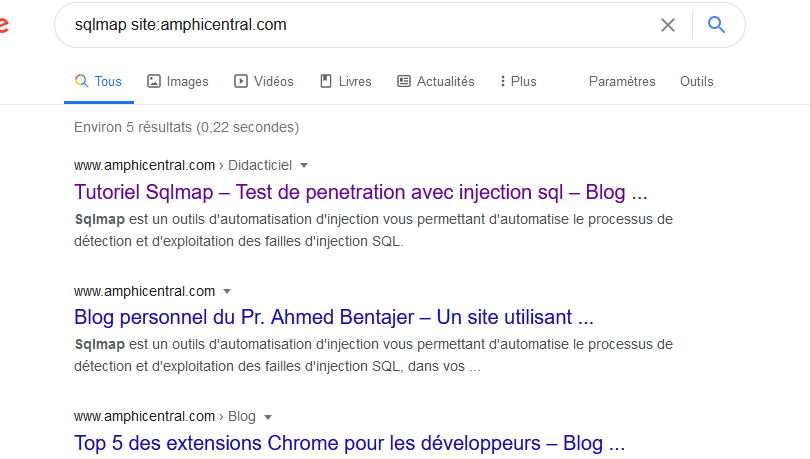Screen dimensions: 810x459
Task: Click the Actualités tab newspaper icon
Action: (x=404, y=81)
